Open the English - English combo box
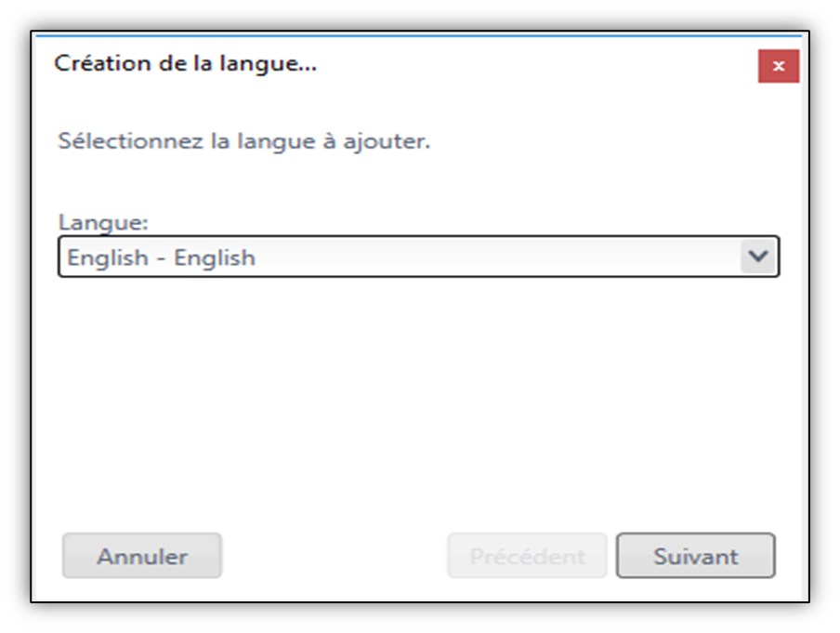The height and width of the screenshot is (633, 840). pos(418,257)
